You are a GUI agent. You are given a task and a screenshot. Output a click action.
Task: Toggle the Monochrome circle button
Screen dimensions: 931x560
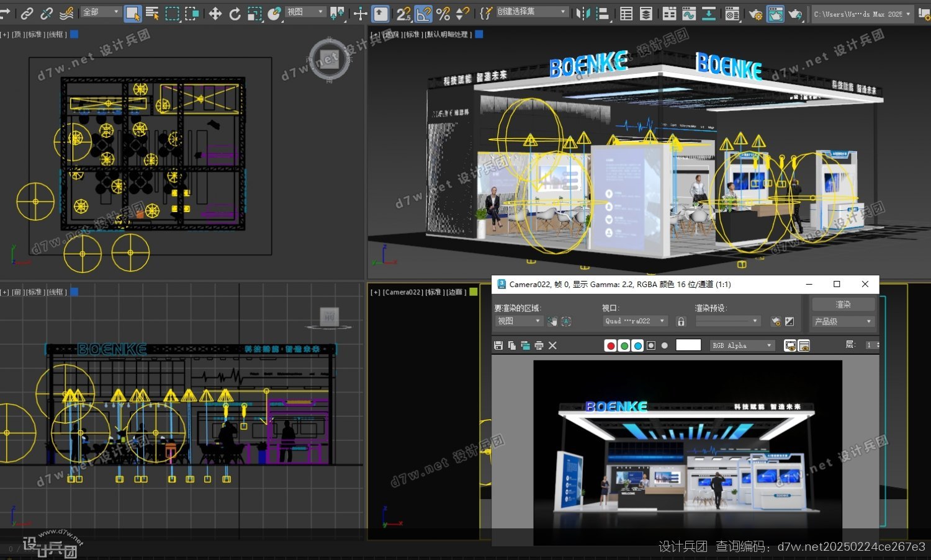(665, 345)
